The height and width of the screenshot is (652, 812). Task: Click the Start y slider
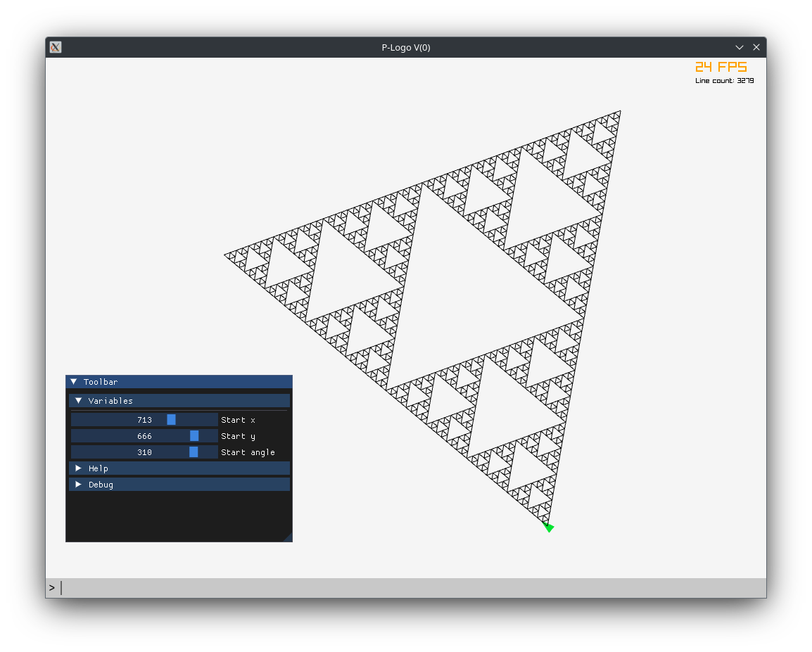coord(144,435)
